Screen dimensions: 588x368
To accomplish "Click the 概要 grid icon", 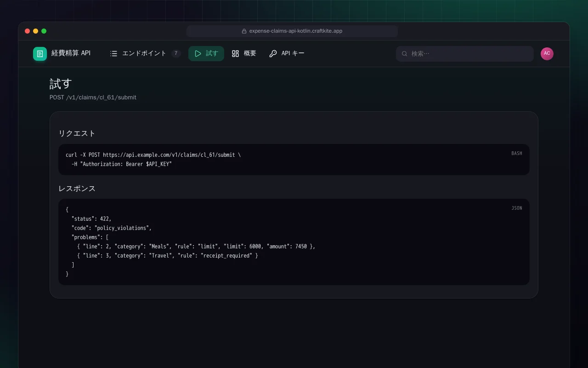I will point(236,54).
